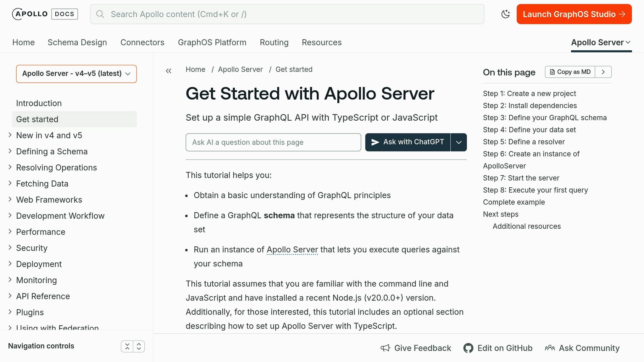Collapse the sidebar with the double-chevron toggle
This screenshot has width=644, height=362.
[x=169, y=71]
